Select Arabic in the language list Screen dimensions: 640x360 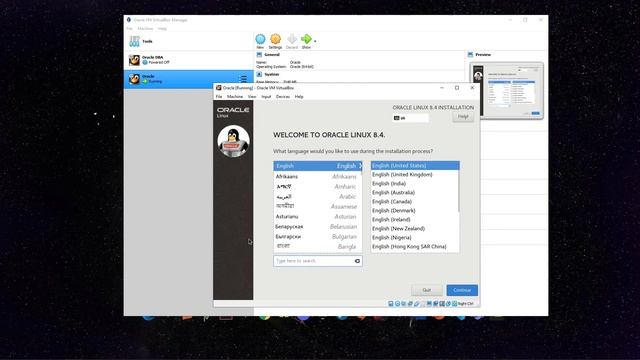(318, 196)
